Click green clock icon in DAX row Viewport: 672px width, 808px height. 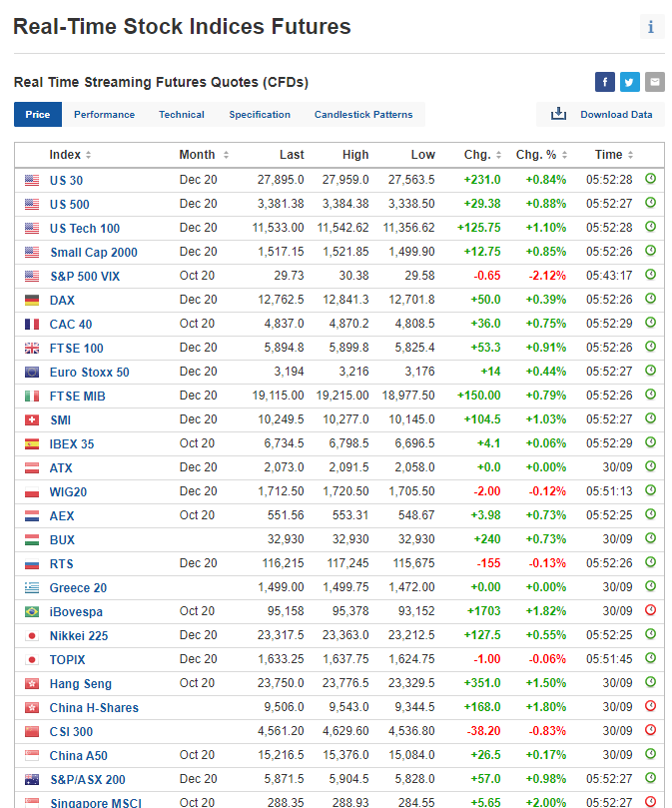(650, 300)
